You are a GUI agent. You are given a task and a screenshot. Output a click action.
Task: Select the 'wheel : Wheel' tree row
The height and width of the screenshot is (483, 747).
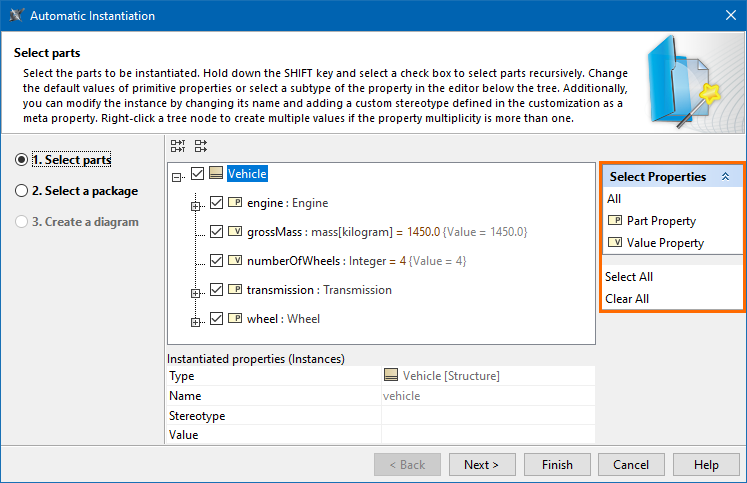(283, 319)
